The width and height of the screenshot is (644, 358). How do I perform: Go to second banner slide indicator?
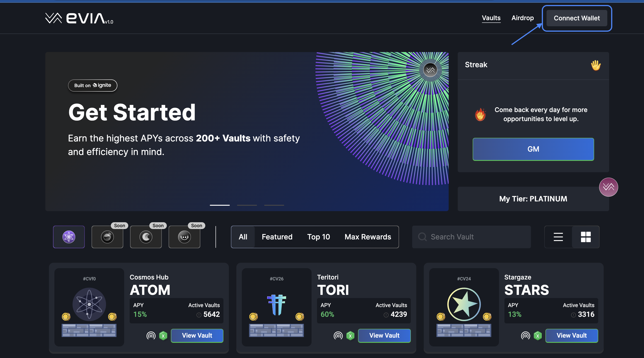click(247, 205)
